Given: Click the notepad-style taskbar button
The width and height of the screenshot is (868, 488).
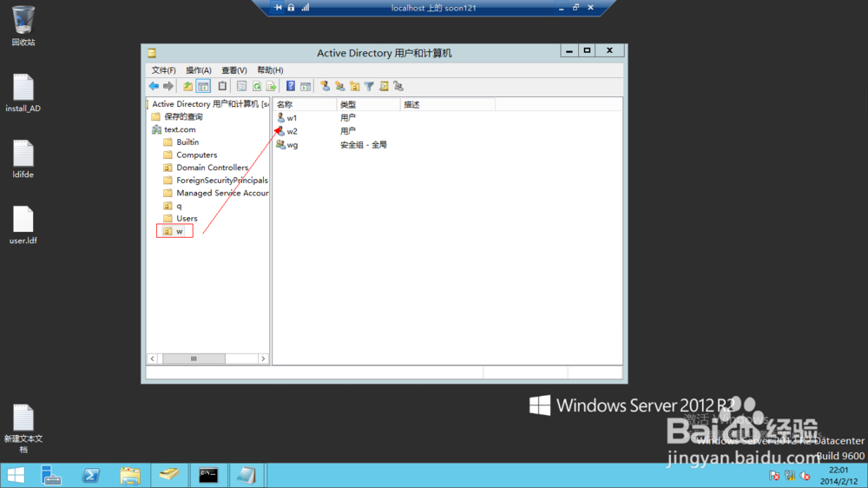Looking at the screenshot, I should coord(247,475).
